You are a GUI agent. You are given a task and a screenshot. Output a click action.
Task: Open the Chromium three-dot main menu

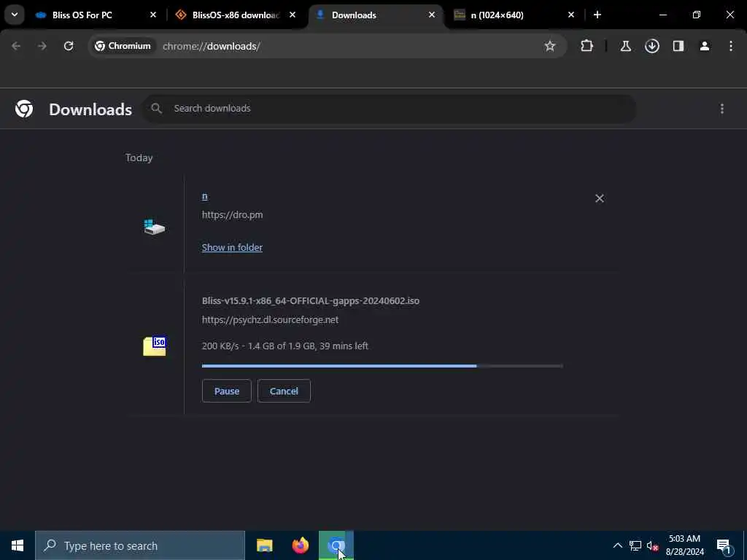[x=731, y=46]
